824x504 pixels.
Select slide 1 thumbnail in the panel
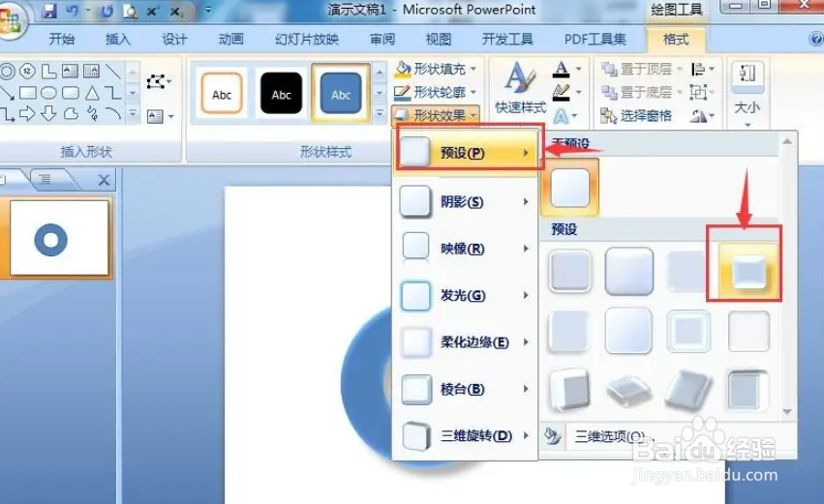click(x=59, y=238)
